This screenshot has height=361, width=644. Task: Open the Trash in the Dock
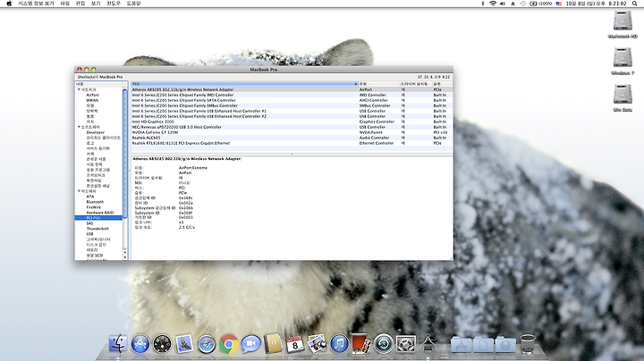tap(528, 344)
